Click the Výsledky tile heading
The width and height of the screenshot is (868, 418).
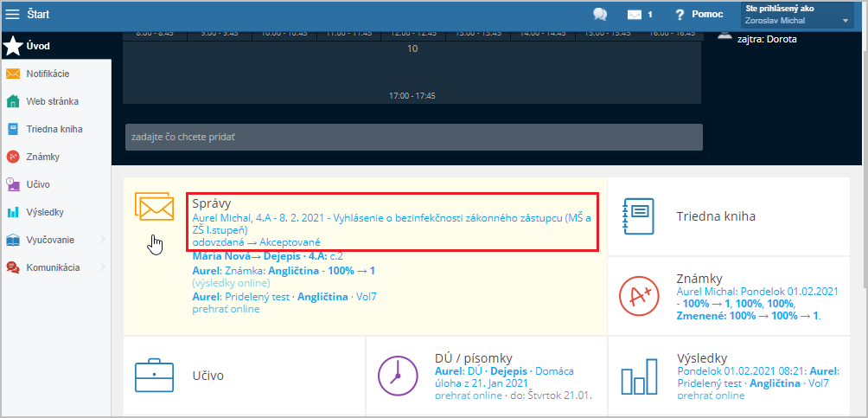(702, 357)
